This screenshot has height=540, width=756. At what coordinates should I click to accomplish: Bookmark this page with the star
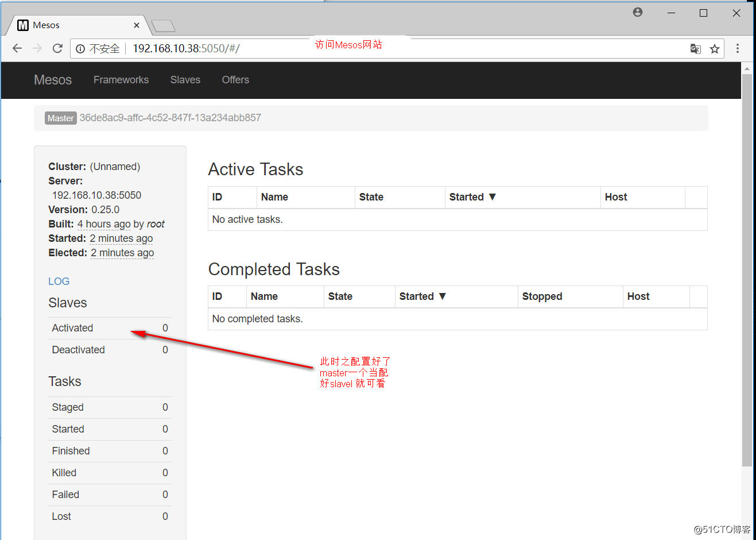click(x=715, y=49)
